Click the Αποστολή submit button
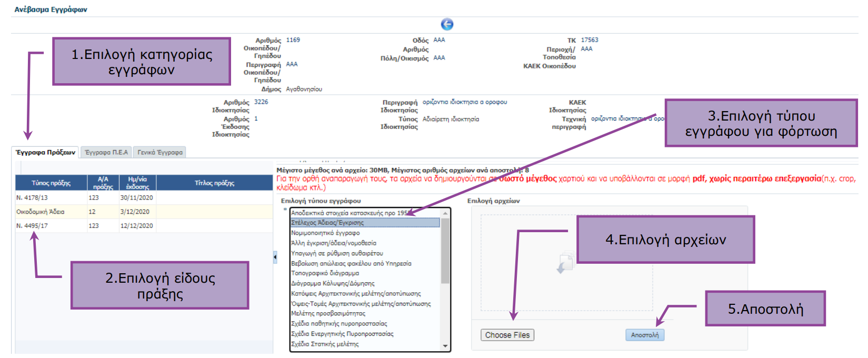Screen dimensions: 868x358 click(x=644, y=335)
